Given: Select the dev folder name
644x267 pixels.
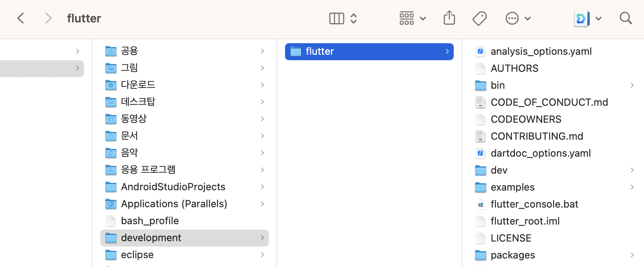Looking at the screenshot, I should click(499, 170).
